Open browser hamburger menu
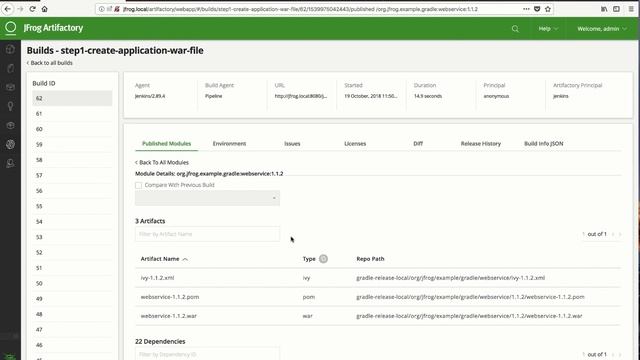 coord(631,9)
